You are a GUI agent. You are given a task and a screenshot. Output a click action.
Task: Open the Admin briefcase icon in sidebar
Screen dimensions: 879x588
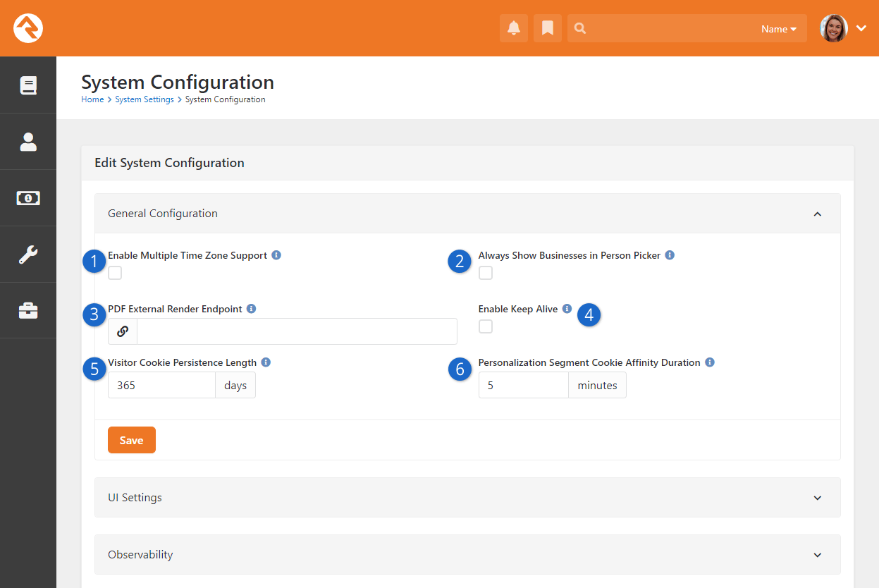click(x=28, y=311)
